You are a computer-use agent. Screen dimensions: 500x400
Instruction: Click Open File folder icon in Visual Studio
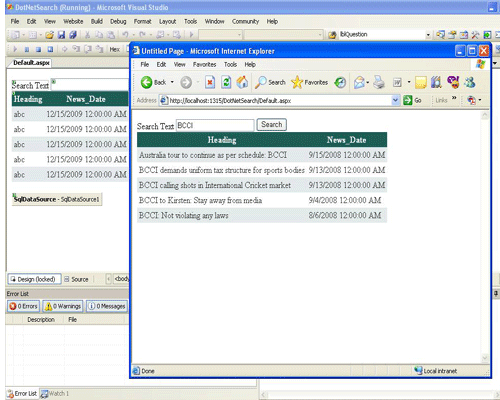[x=50, y=35]
